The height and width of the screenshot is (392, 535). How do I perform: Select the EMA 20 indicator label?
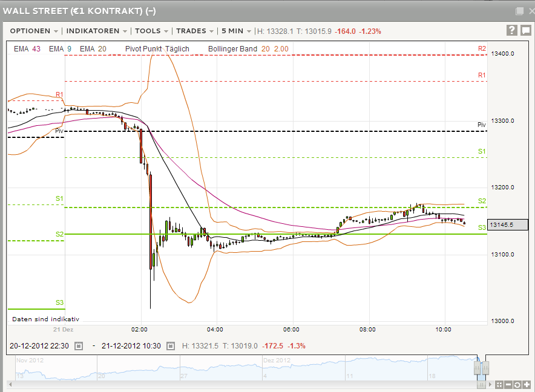click(93, 49)
